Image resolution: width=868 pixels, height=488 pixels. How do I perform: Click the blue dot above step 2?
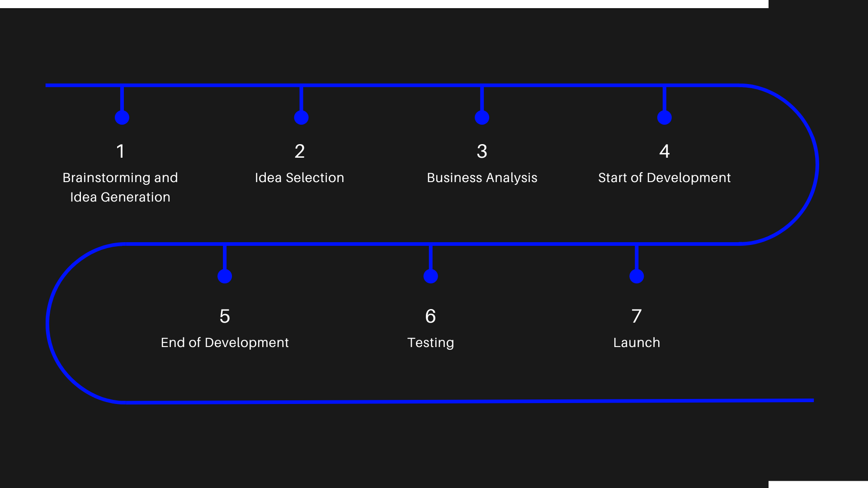[301, 118]
